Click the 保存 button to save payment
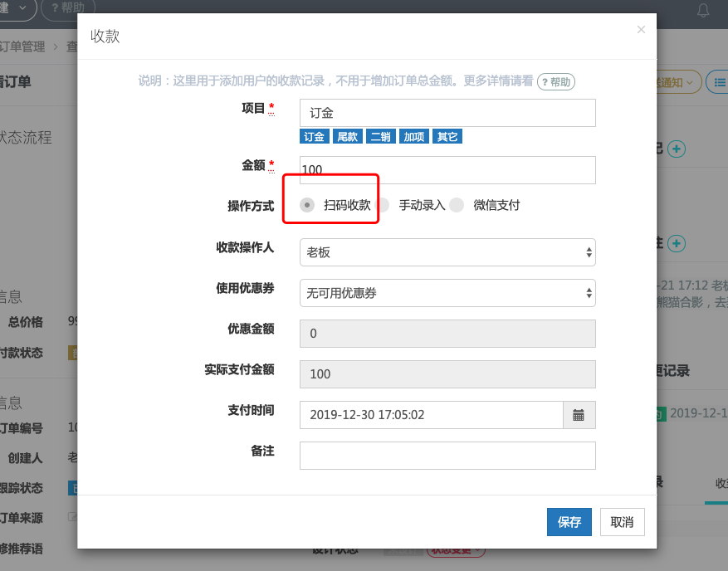This screenshot has height=571, width=728. tap(569, 522)
